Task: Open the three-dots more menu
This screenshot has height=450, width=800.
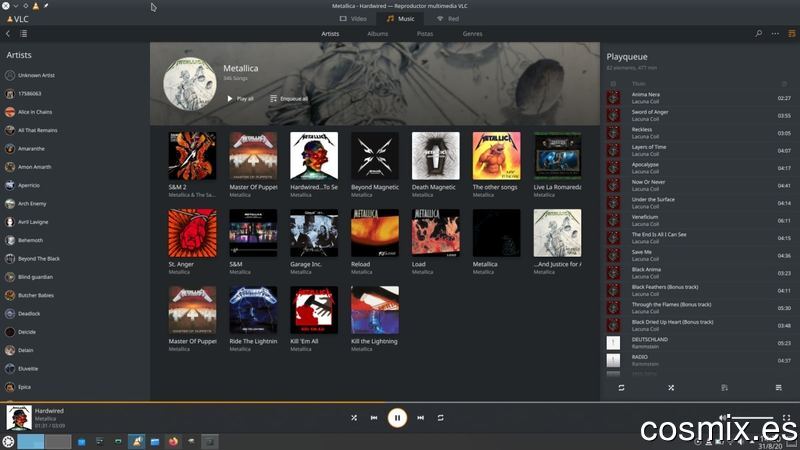Action: (775, 34)
